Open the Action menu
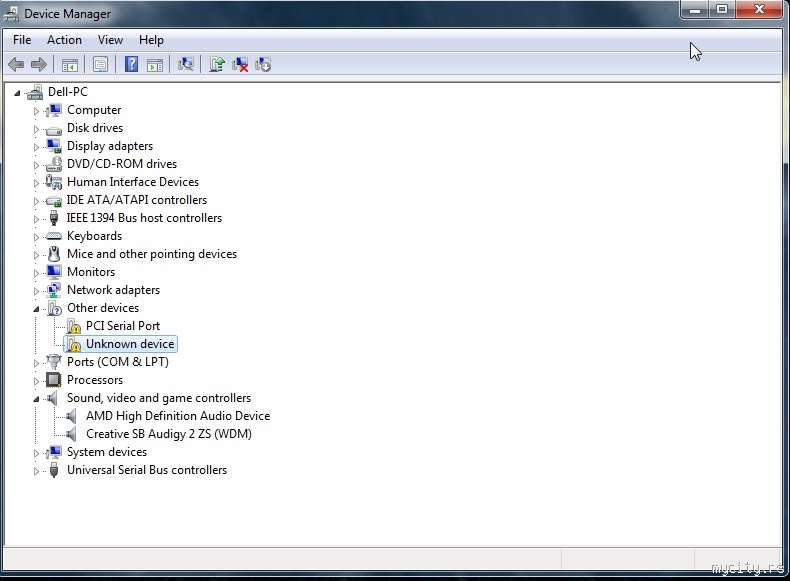 coord(64,40)
